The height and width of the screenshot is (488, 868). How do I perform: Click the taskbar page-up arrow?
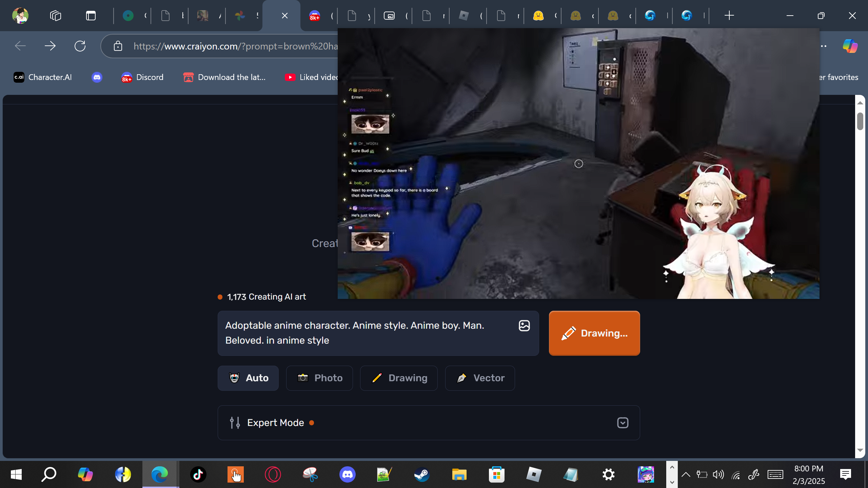coord(672,467)
